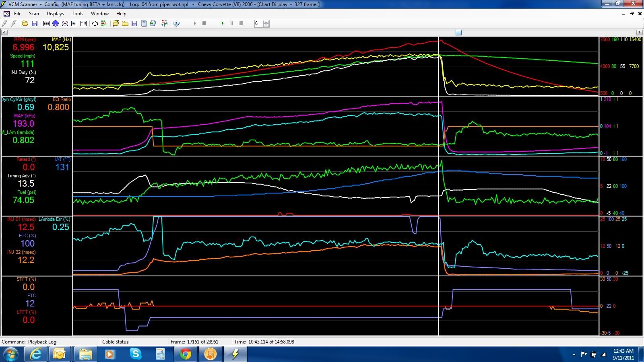Open the Tools menu
Viewport: 644px width, 362px height.
click(77, 13)
